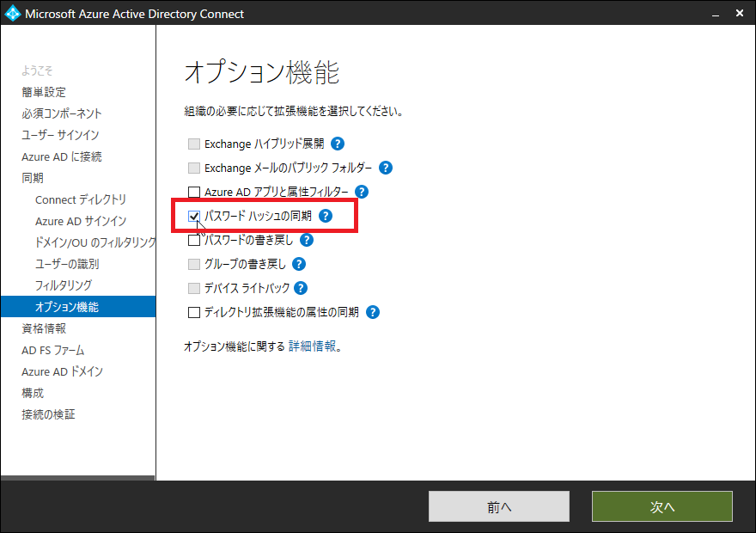Image resolution: width=756 pixels, height=533 pixels.
Task: Select ユーザーの識別 sub-step
Action: [67, 264]
